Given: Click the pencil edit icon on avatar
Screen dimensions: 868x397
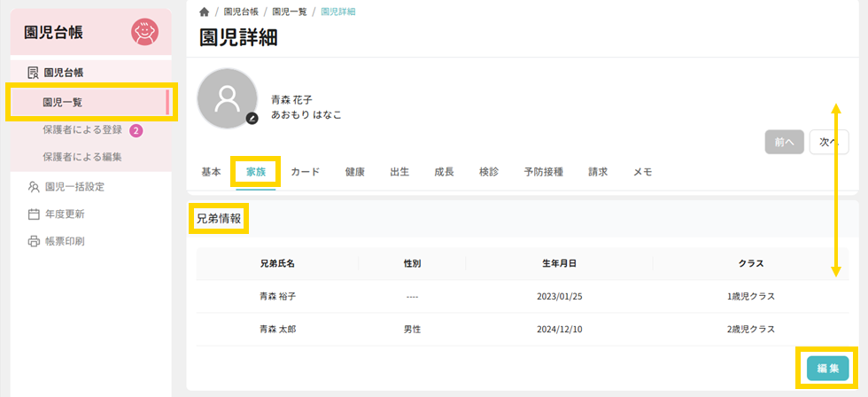Looking at the screenshot, I should coord(252,118).
